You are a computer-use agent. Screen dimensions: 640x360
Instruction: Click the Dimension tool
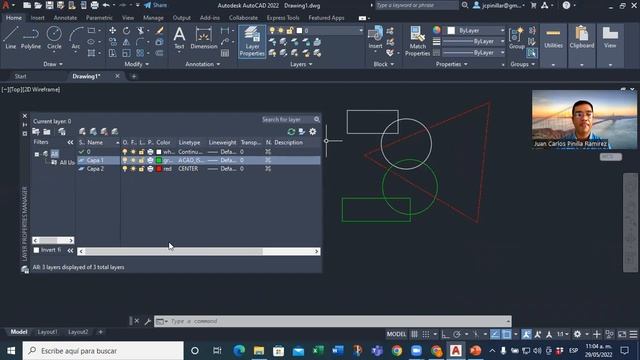point(204,38)
